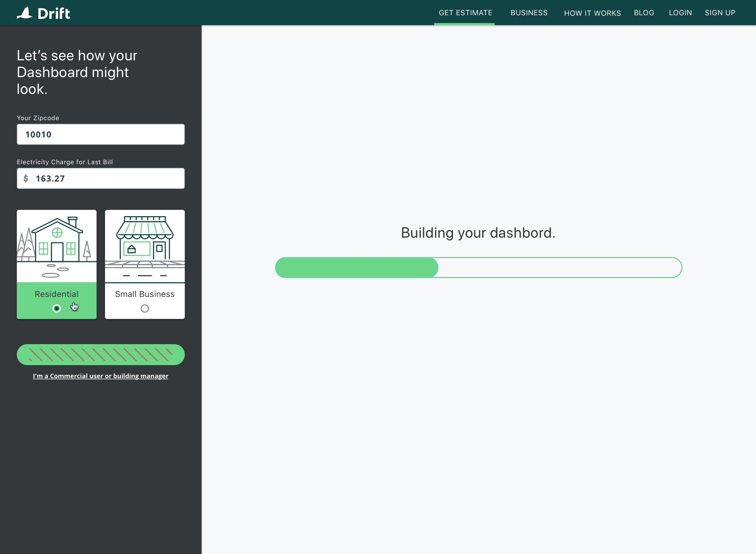Open the Business nav item
This screenshot has width=756, height=554.
[x=529, y=13]
